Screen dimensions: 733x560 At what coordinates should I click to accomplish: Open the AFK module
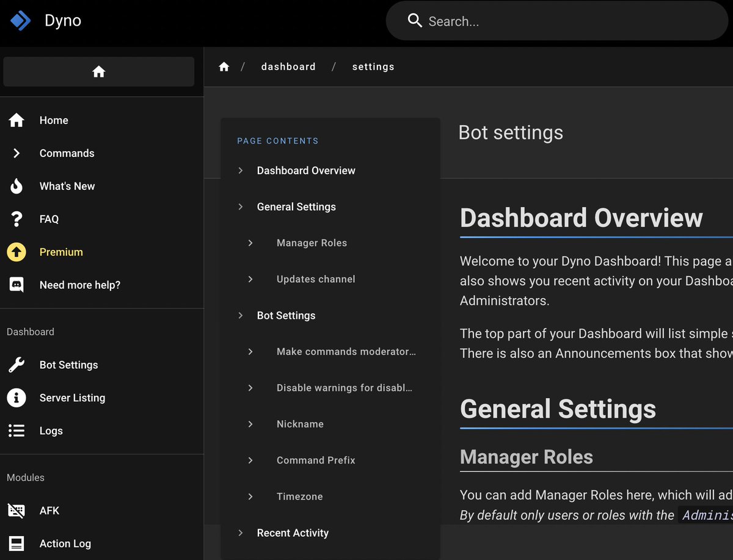point(49,511)
